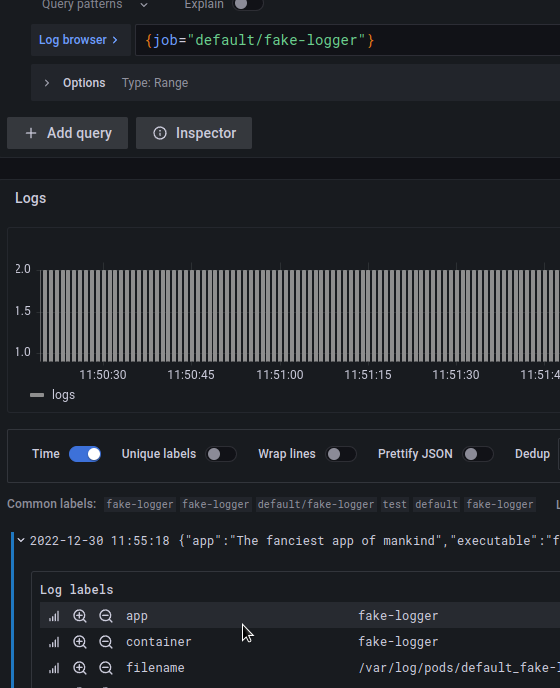Click the Add query button
This screenshot has height=688, width=560.
68,133
